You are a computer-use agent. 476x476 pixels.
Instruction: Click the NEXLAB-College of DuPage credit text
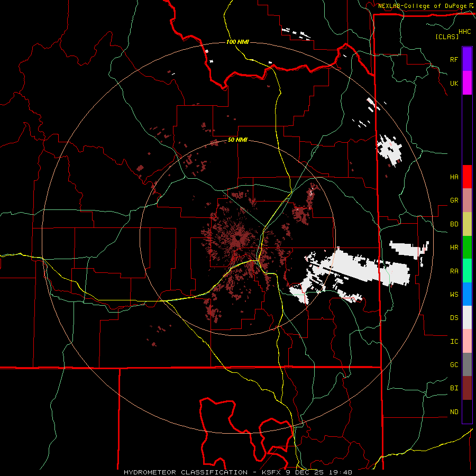click(x=422, y=6)
